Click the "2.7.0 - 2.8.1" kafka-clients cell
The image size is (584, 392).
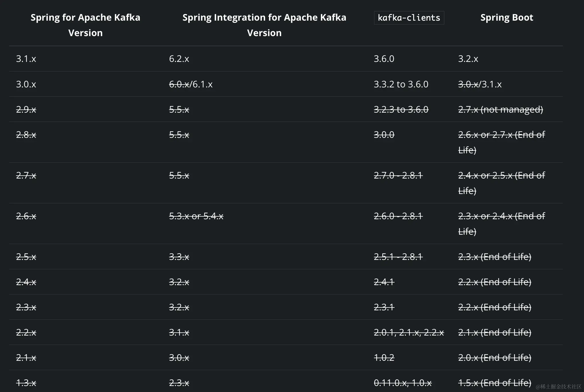tap(398, 175)
